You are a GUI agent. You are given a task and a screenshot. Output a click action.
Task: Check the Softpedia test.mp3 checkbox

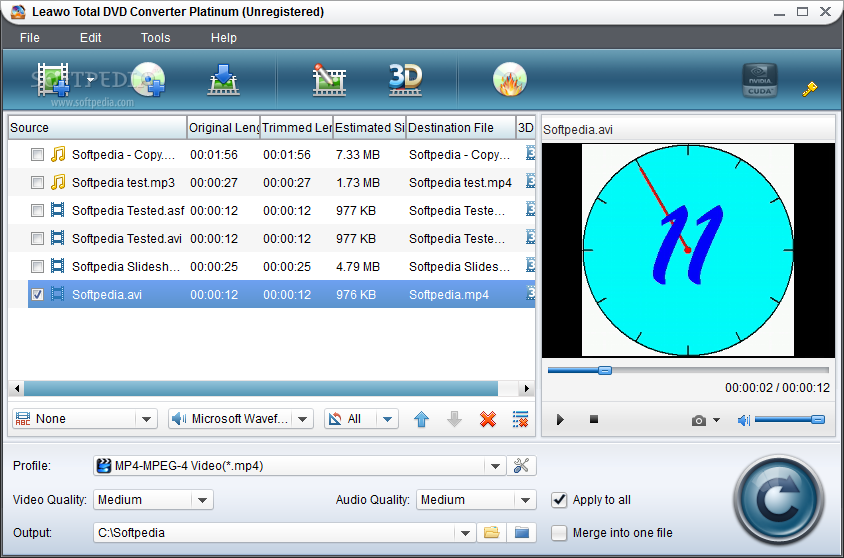click(37, 183)
